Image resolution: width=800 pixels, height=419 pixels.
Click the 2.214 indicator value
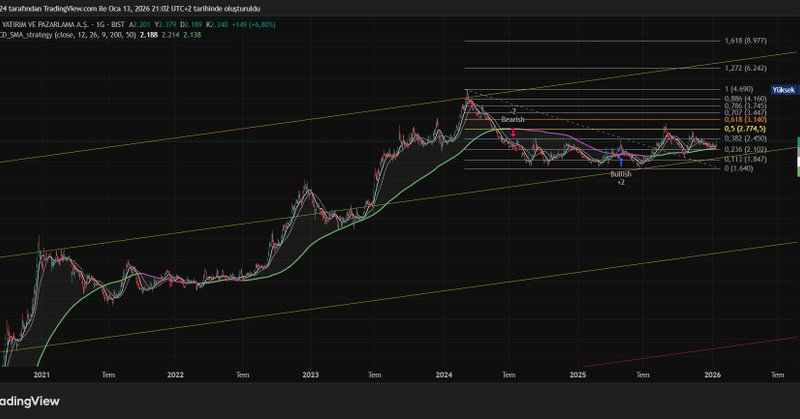coord(170,35)
